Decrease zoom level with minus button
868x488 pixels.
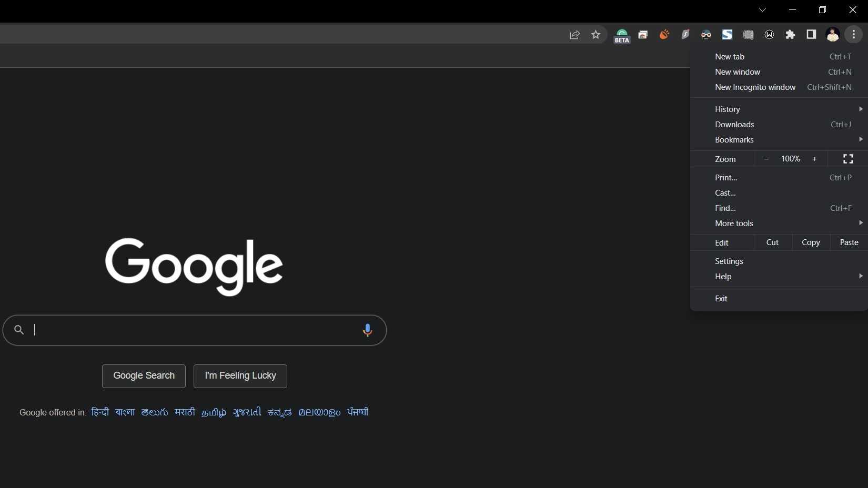tap(766, 159)
